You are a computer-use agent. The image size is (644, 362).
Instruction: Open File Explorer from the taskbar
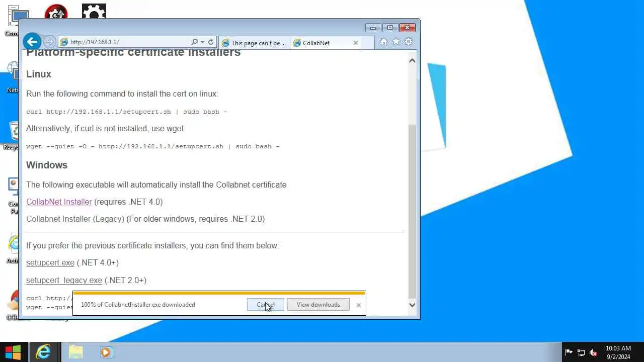pos(75,352)
